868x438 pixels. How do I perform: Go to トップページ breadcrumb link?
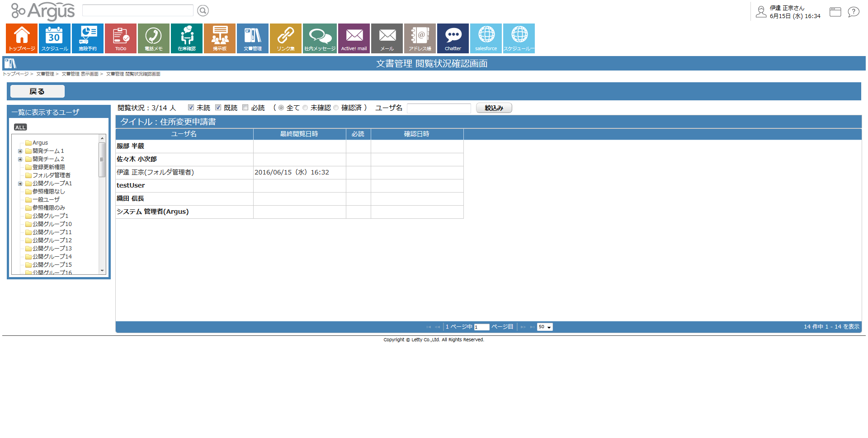pyautogui.click(x=15, y=74)
